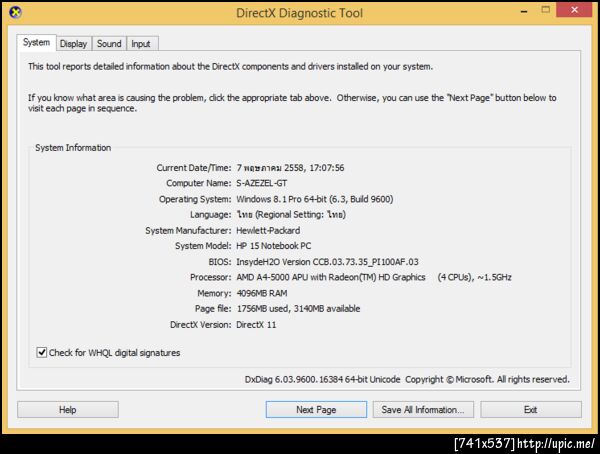
Task: Select the System tab
Action: [36, 42]
